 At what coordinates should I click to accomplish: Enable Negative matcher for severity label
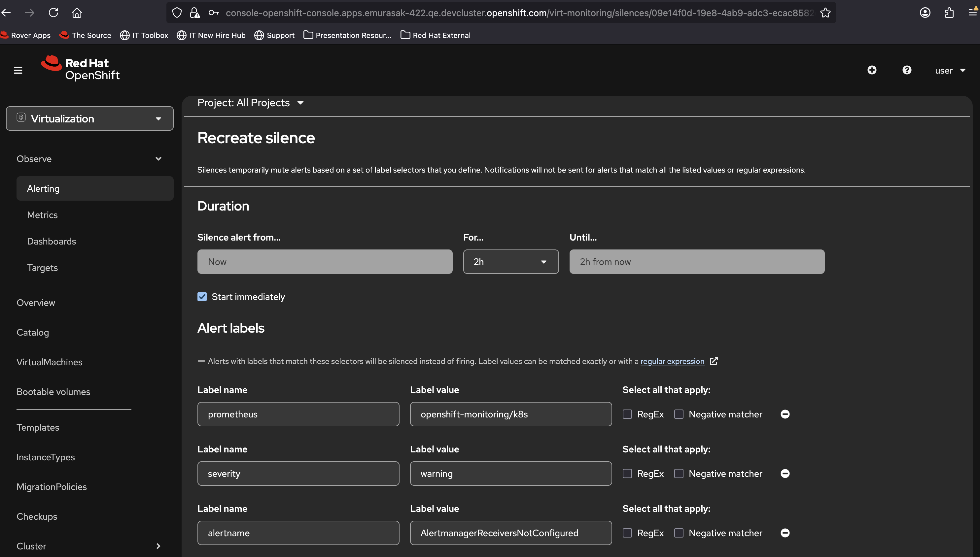click(679, 474)
